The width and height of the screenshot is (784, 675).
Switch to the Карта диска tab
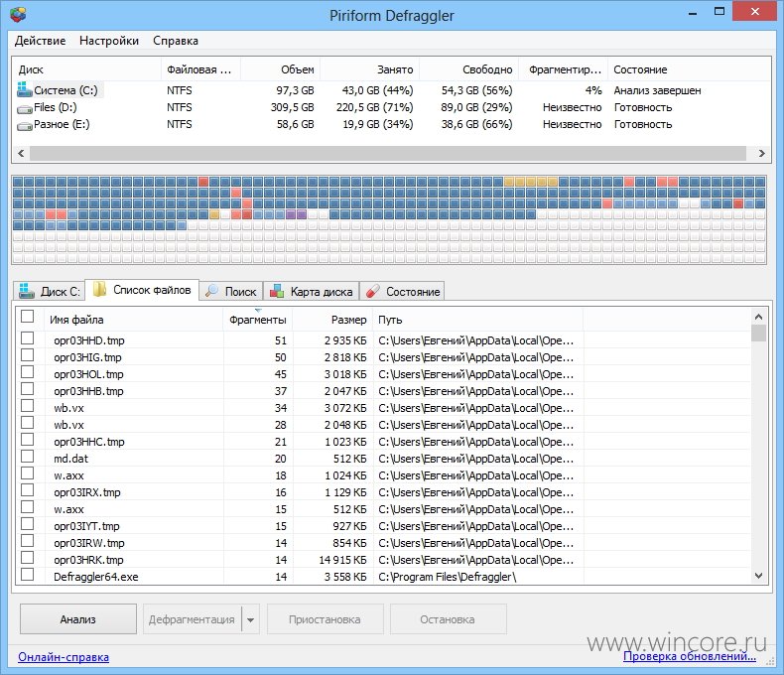tap(311, 291)
